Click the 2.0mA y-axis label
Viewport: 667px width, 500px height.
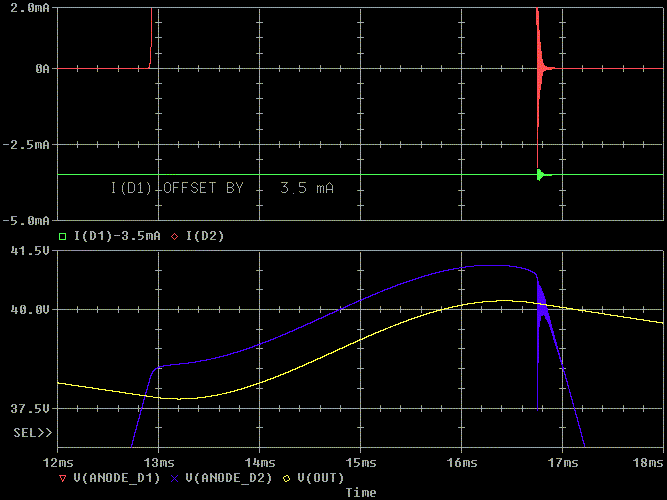point(27,8)
